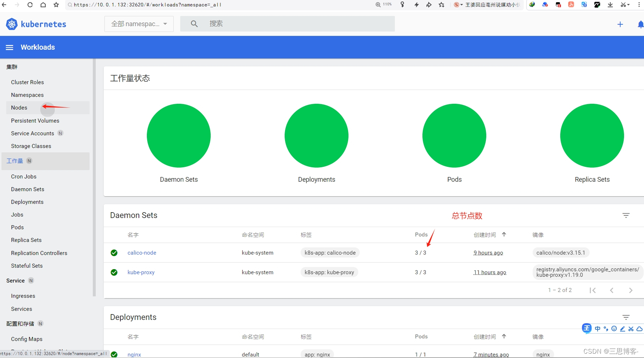Click the Deployments status circle

[x=317, y=136]
